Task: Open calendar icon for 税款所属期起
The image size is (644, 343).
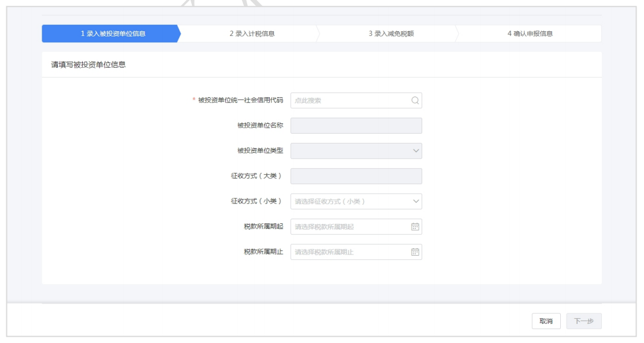Action: tap(415, 227)
